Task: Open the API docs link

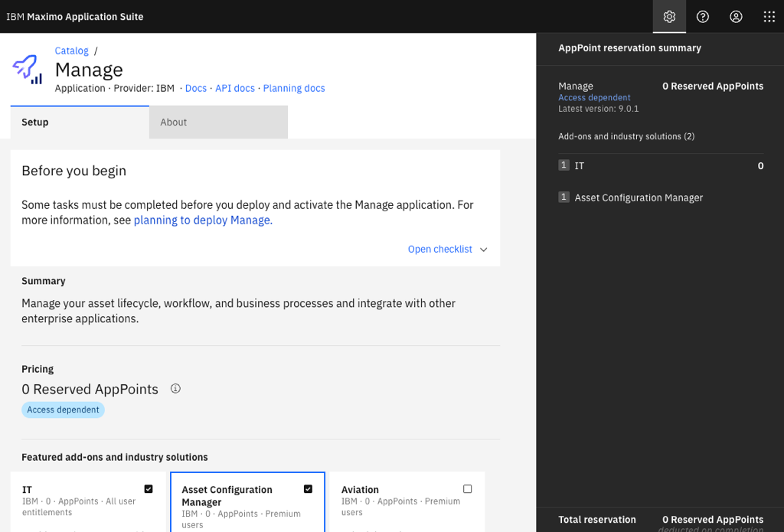Action: click(x=235, y=89)
